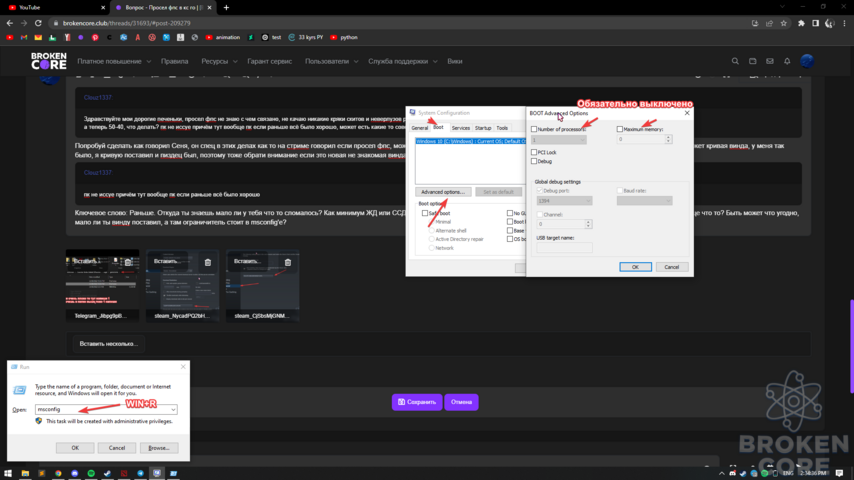Select the 'Alternate shell' radio option
Viewport: 854px width, 480px height.
pos(431,230)
